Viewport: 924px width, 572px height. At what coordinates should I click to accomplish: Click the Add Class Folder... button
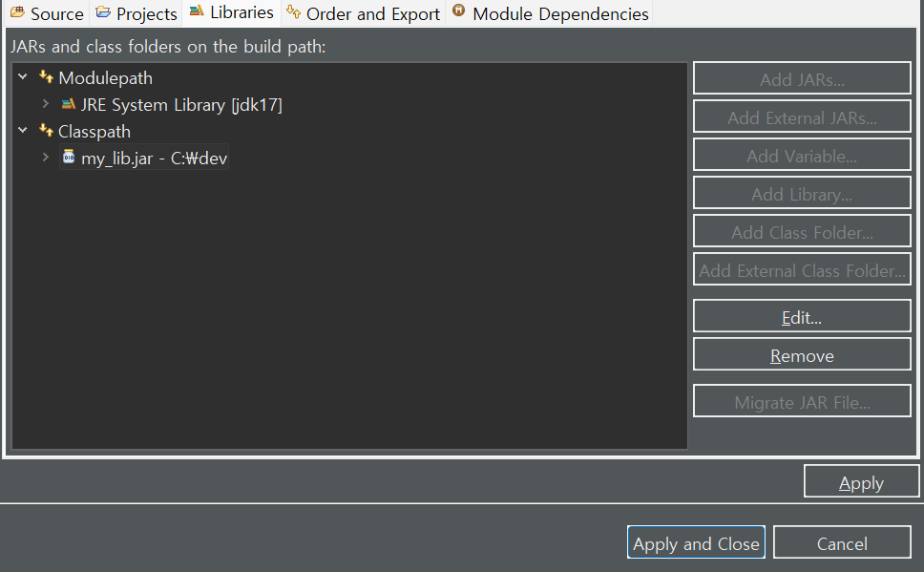[802, 231]
